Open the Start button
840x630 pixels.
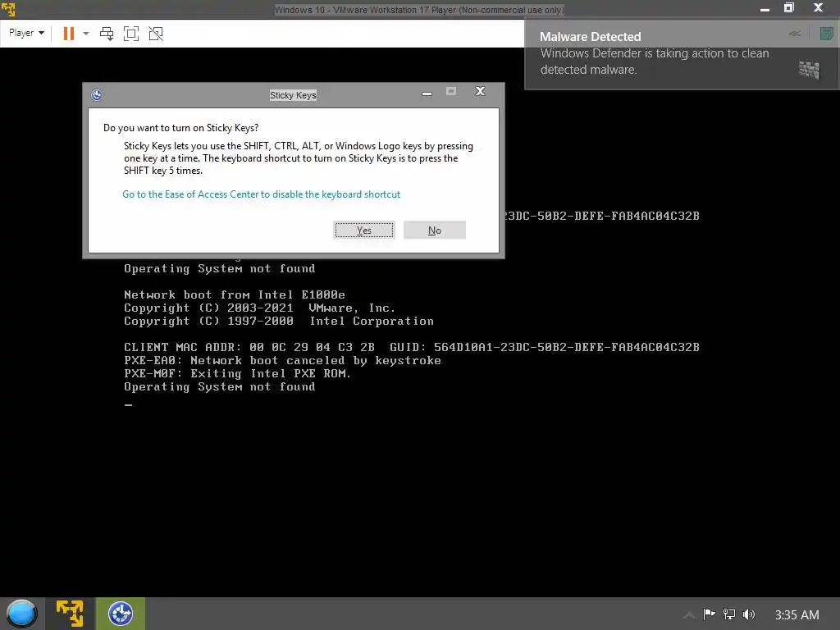pyautogui.click(x=21, y=614)
